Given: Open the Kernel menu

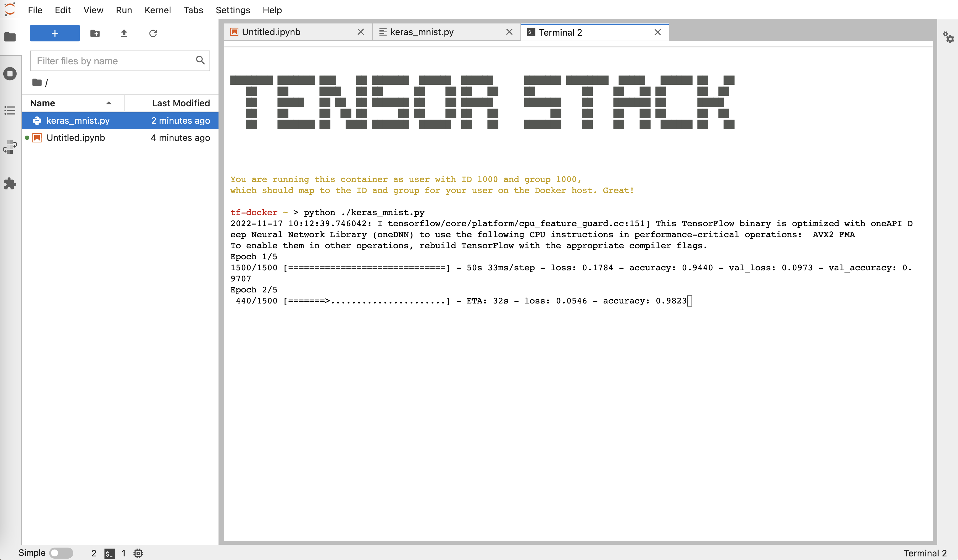Looking at the screenshot, I should click(159, 10).
